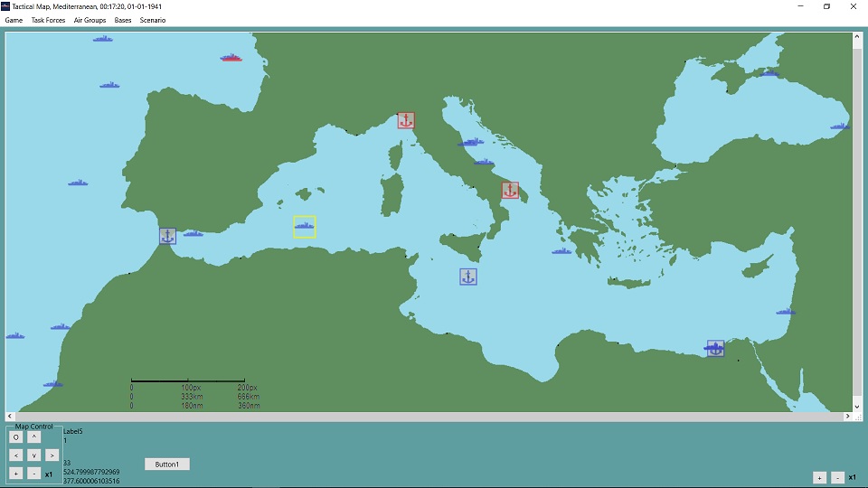Screen dimensions: 868x488
Task: Pan map right with the > button
Action: point(52,455)
